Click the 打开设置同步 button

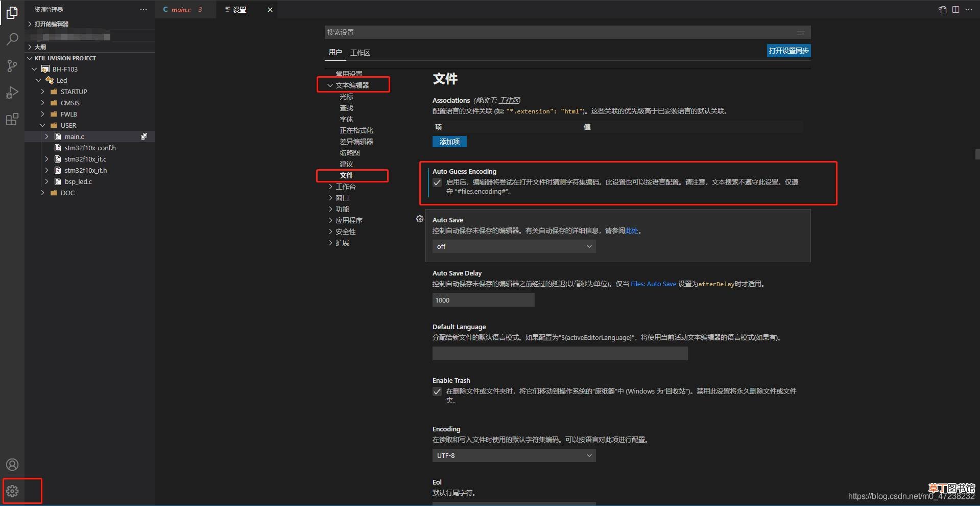tap(788, 51)
